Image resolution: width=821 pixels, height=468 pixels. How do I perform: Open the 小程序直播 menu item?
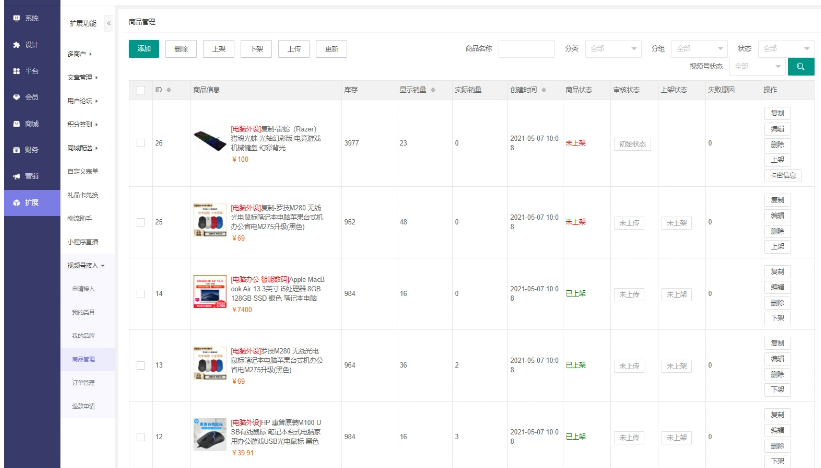pos(83,242)
